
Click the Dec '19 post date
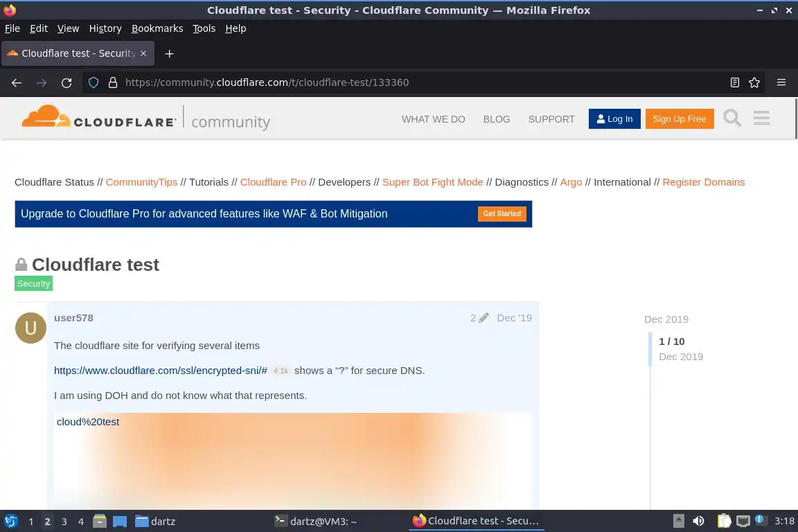click(514, 318)
